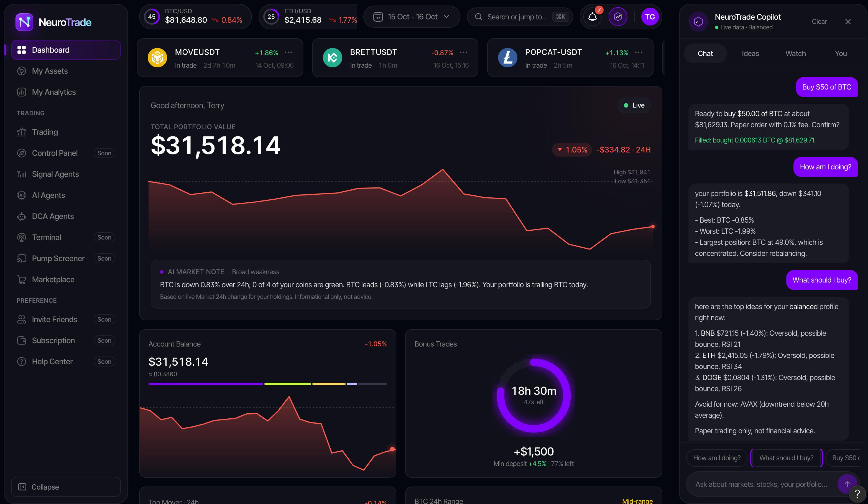Click the MOVEUSDT coin icon
This screenshot has height=504, width=868.
coord(157,58)
